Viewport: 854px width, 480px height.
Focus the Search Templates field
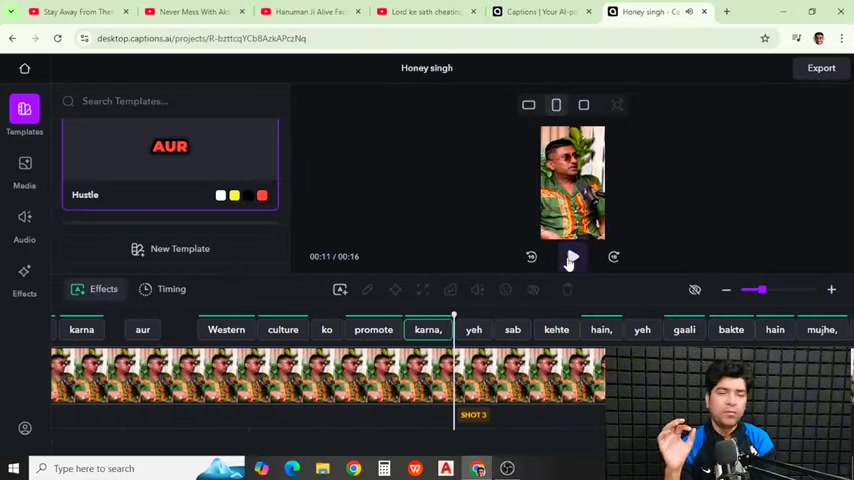click(170, 101)
